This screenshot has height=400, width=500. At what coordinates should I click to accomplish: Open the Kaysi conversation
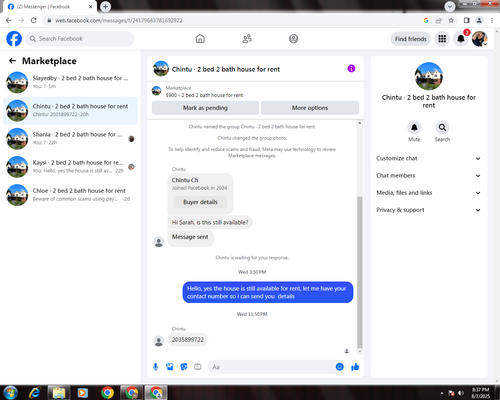tap(70, 167)
